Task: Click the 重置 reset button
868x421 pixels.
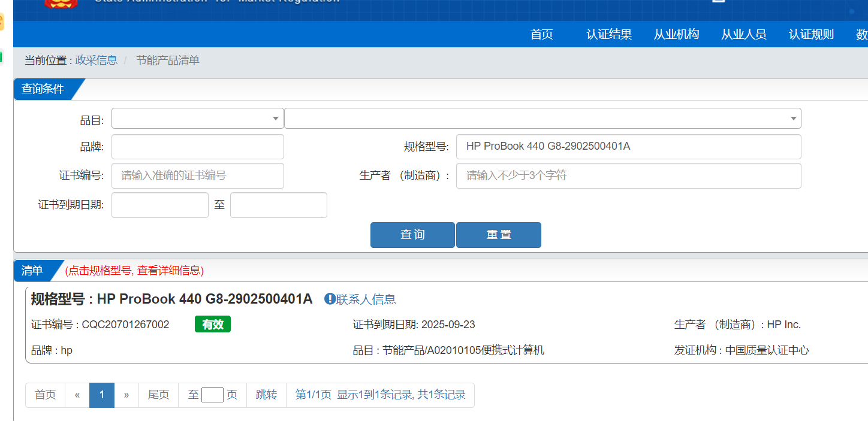Action: tap(499, 235)
